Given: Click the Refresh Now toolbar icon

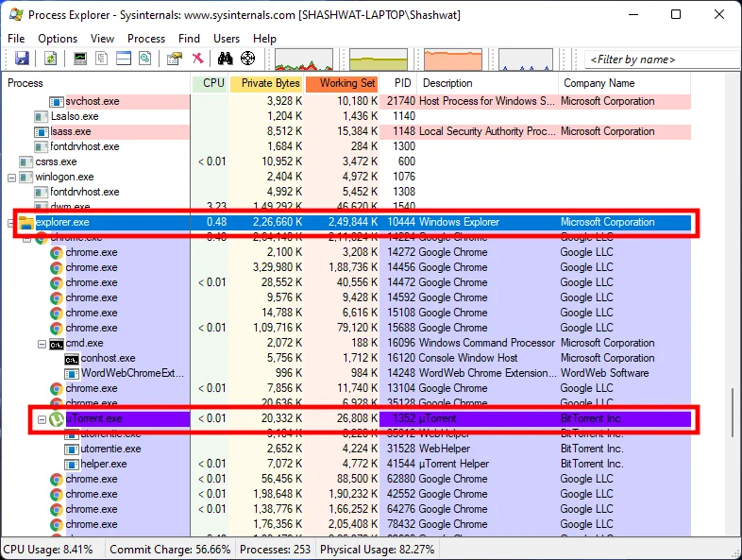Looking at the screenshot, I should tap(50, 59).
